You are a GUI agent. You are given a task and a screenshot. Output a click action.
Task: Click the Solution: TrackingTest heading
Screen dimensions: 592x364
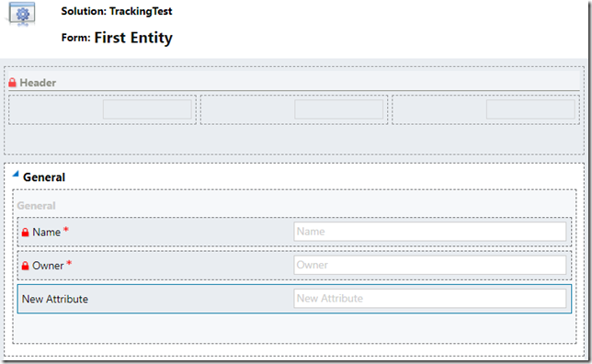tap(117, 11)
